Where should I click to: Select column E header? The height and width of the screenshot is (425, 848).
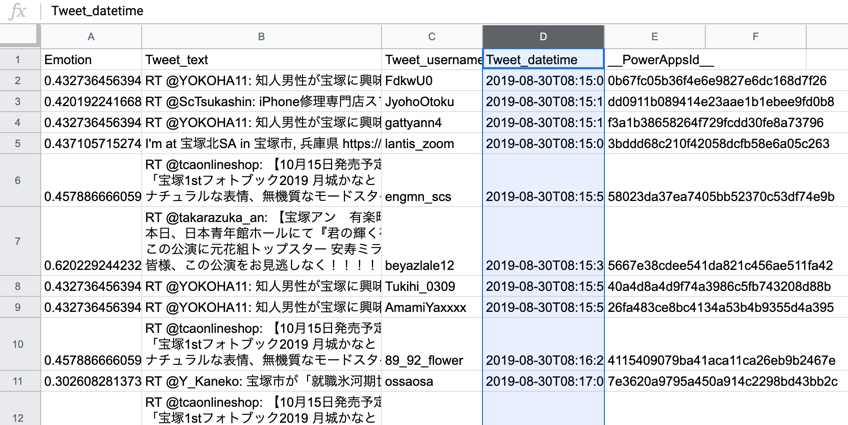click(654, 37)
